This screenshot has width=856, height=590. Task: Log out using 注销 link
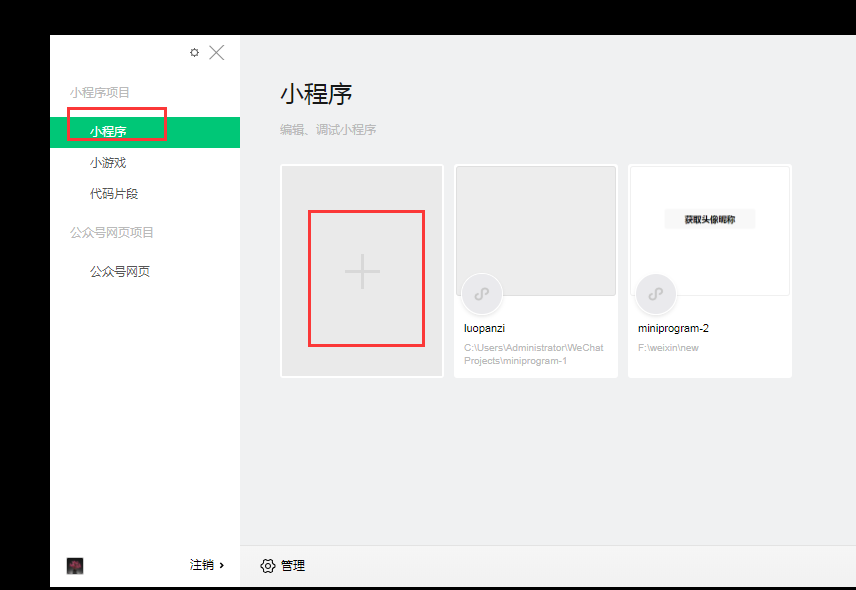click(x=201, y=565)
